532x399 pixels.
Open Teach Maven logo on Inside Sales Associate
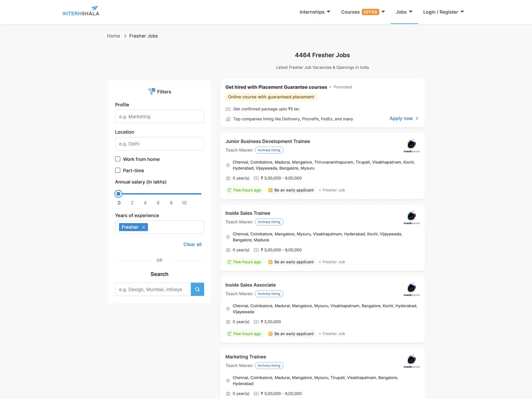pos(412,290)
